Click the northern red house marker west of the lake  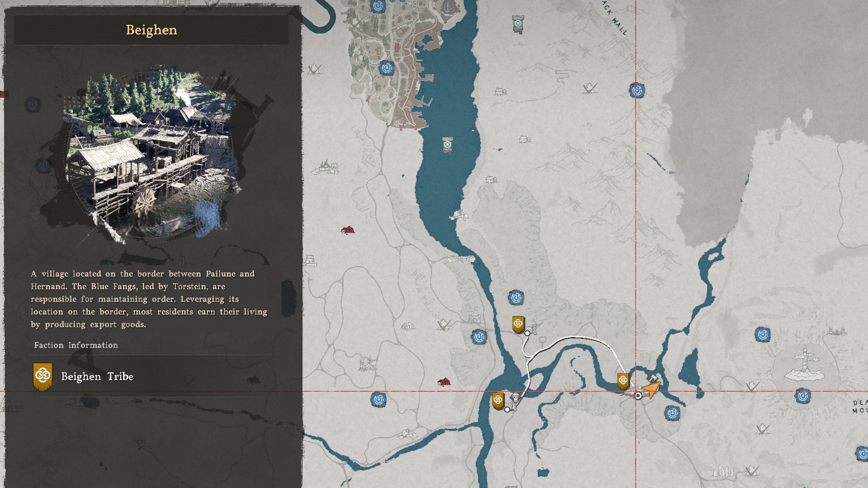(x=348, y=230)
